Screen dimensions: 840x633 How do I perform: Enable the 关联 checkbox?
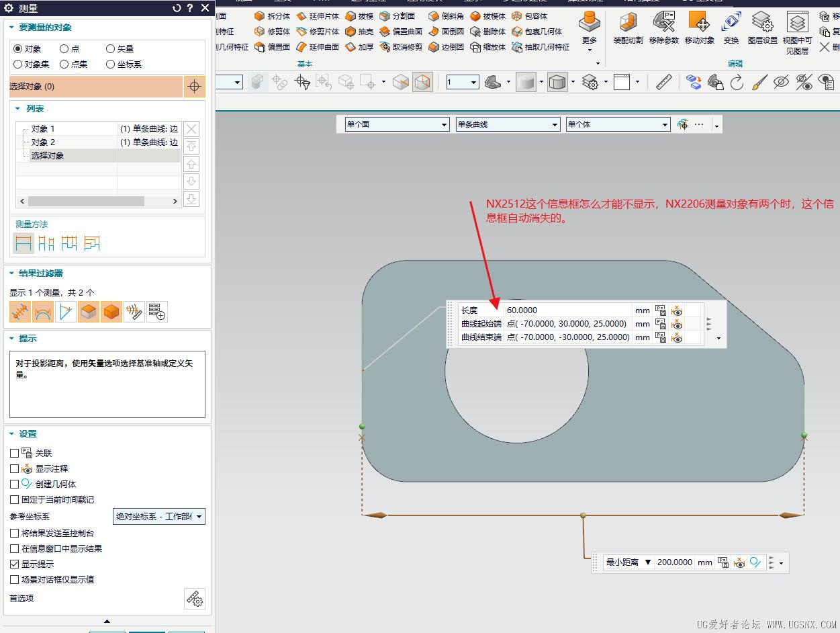click(x=15, y=454)
